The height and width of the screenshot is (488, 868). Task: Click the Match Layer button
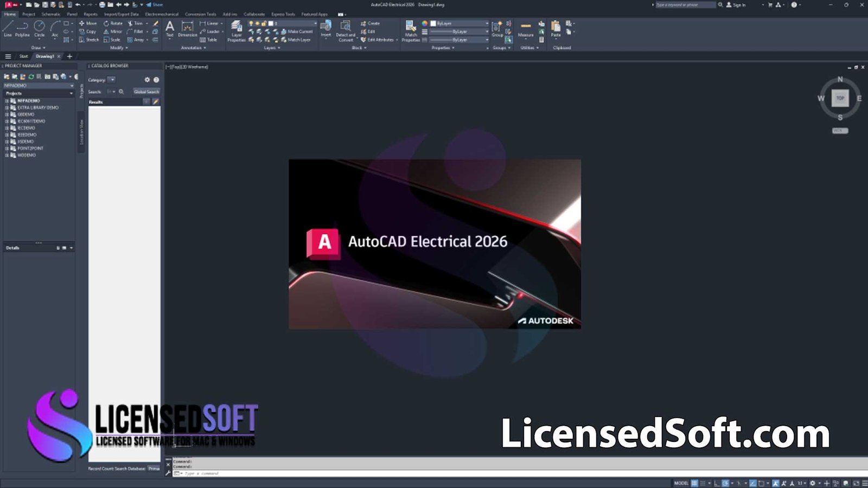click(296, 40)
